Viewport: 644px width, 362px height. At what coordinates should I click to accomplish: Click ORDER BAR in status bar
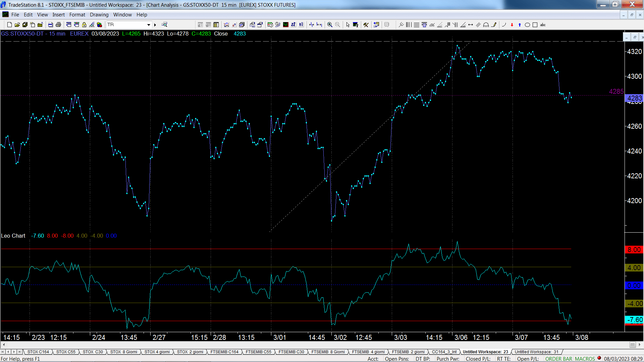pyautogui.click(x=559, y=359)
